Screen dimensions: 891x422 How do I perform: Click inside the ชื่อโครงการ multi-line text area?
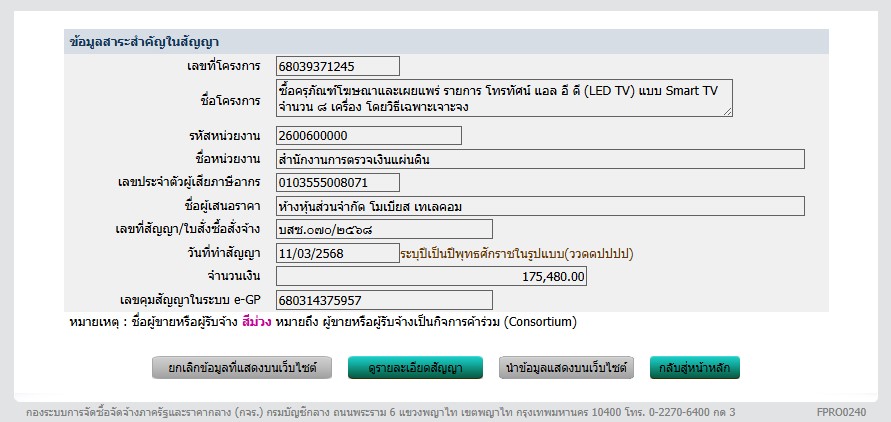pos(503,98)
